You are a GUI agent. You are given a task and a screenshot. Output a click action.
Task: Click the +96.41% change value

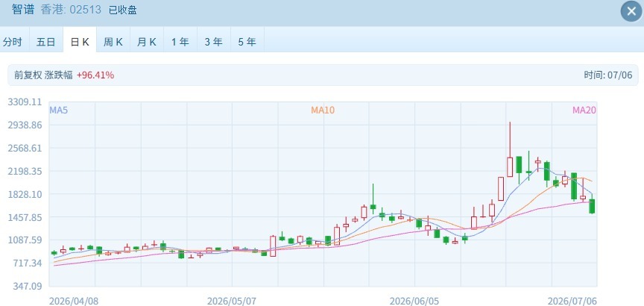click(x=95, y=75)
